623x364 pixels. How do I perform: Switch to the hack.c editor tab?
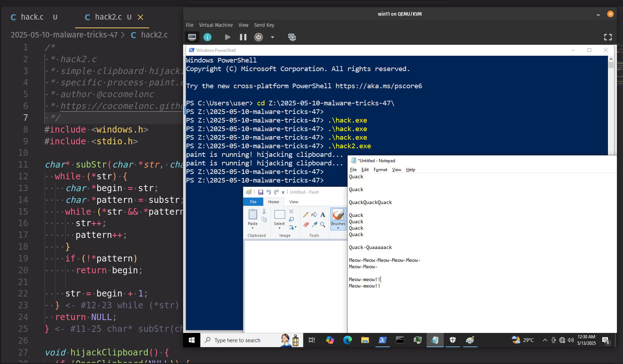coord(32,17)
